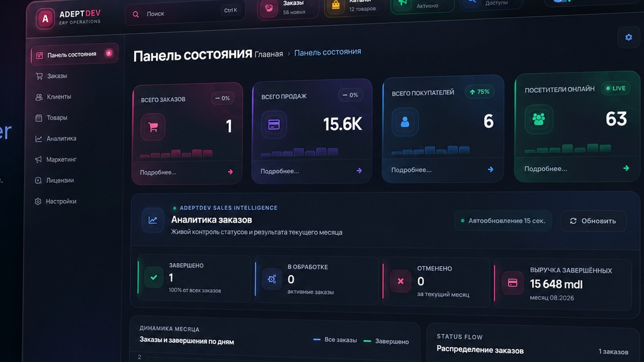Image resolution: width=644 pixels, height=362 pixels.
Task: Click the 1 заказов count label
Action: (613, 352)
